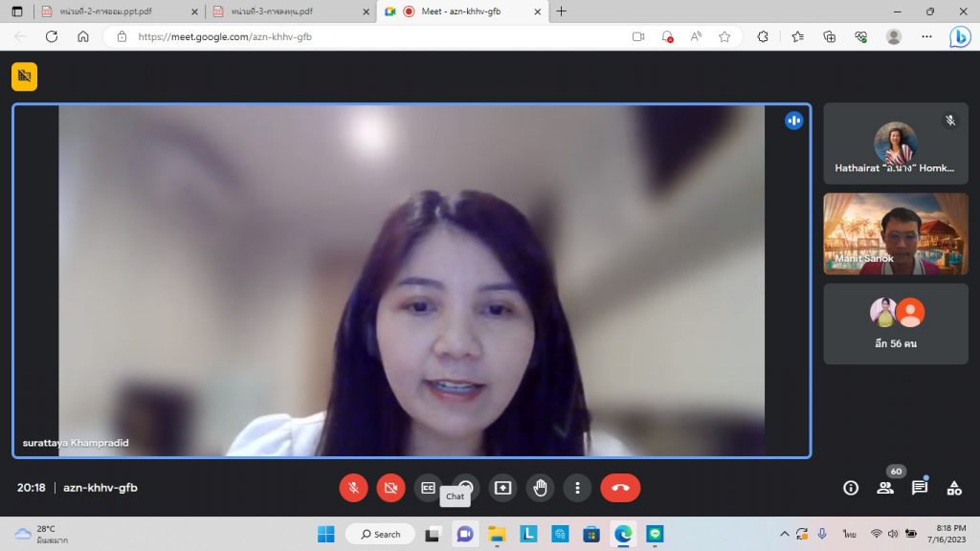
Task: Click the yellow icon above the video
Action: pyautogui.click(x=24, y=77)
